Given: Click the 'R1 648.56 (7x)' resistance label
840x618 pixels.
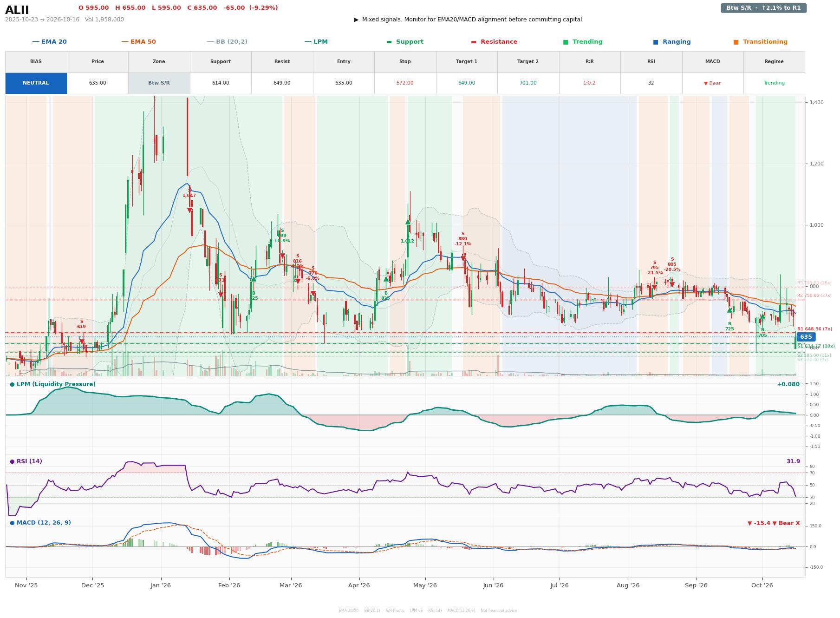Looking at the screenshot, I should (x=814, y=329).
